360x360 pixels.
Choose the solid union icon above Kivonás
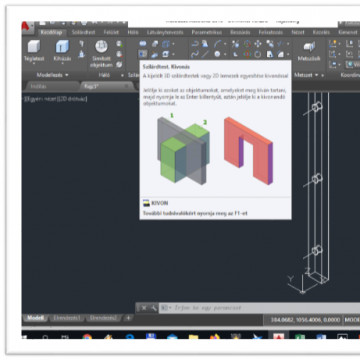click(143, 44)
